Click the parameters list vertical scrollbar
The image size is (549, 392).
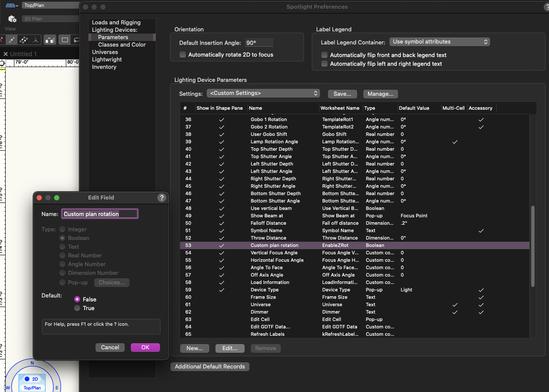pyautogui.click(x=532, y=246)
